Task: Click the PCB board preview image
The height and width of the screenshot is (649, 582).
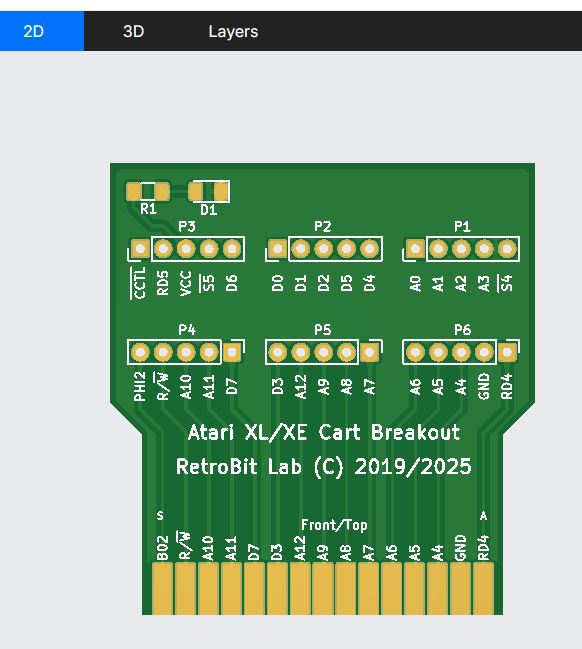Action: coord(322,389)
